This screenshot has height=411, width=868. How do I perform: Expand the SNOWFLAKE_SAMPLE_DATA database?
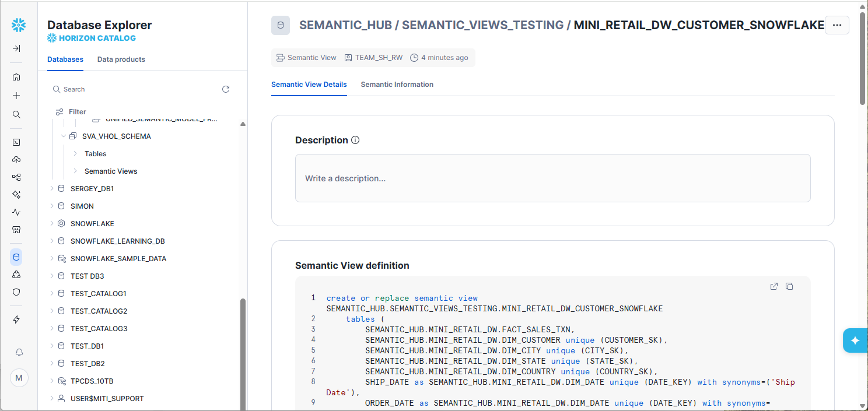52,258
